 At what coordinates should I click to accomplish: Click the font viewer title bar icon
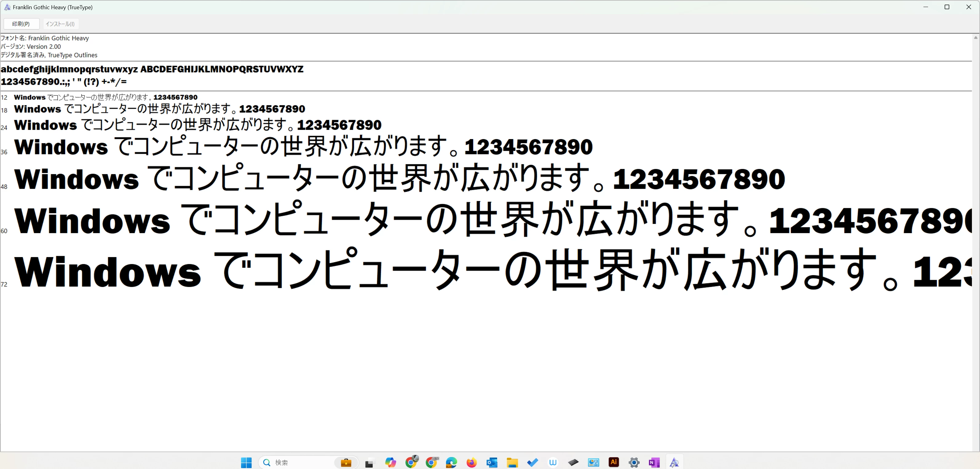click(7, 7)
